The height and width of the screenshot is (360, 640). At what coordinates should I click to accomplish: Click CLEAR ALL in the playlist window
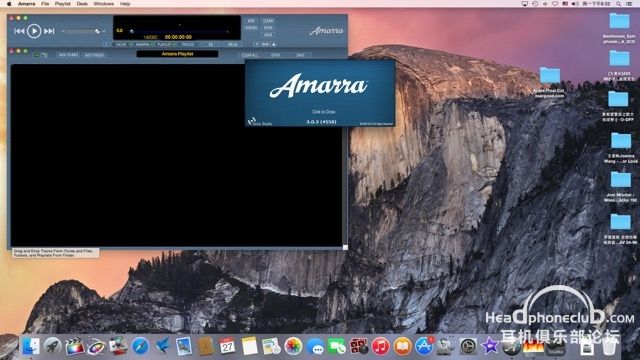pyautogui.click(x=250, y=55)
